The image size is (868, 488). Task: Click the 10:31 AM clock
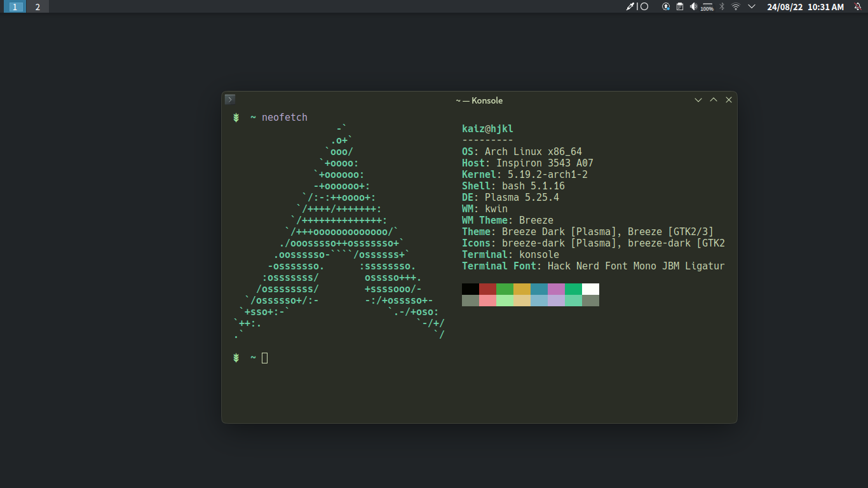825,7
